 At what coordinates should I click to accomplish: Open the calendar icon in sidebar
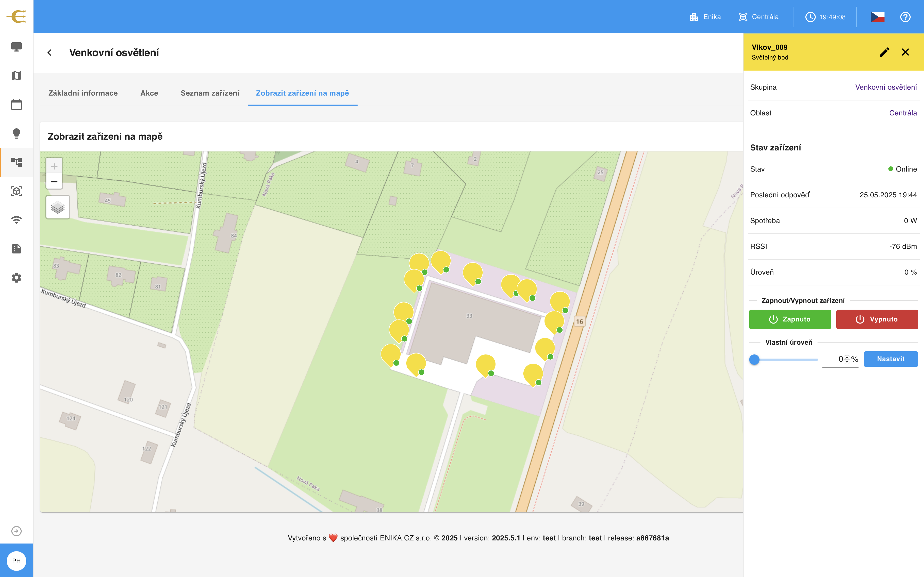point(16,105)
